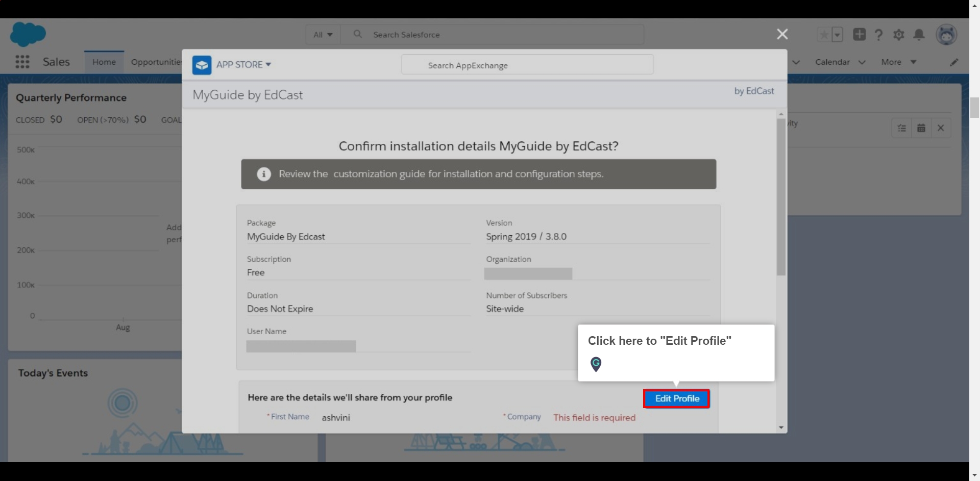Click the Quarterly Performance heading
The height and width of the screenshot is (481, 980).
pyautogui.click(x=71, y=97)
